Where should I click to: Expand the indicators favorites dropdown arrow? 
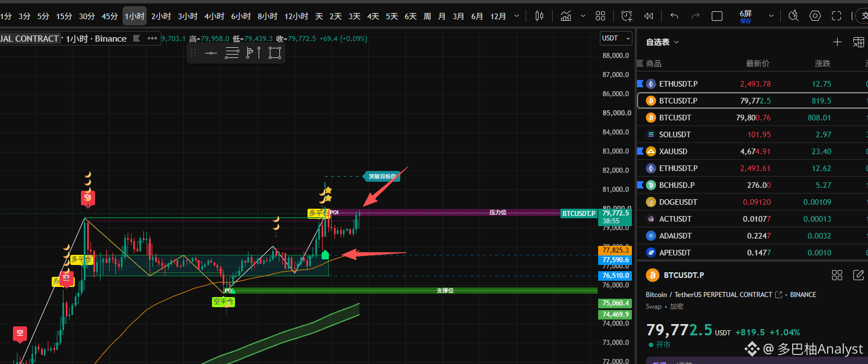click(583, 16)
